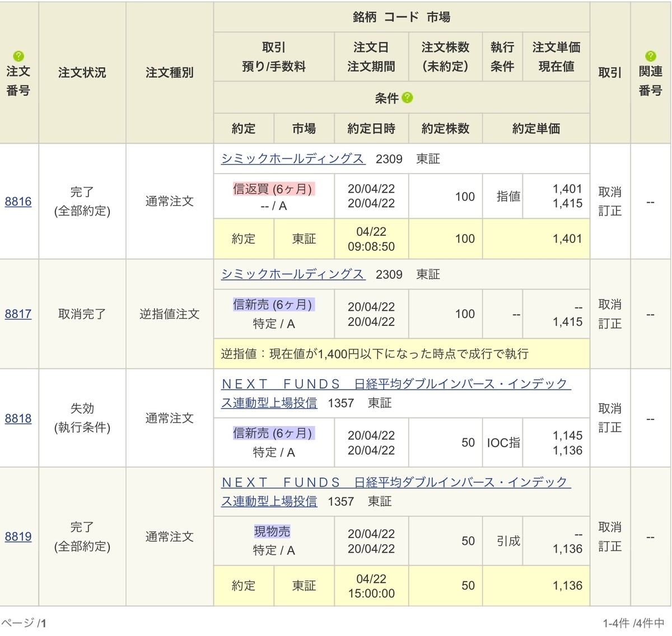
Task: Select 信新売 (6ヶ月) label in order 8817
Action: tap(273, 305)
